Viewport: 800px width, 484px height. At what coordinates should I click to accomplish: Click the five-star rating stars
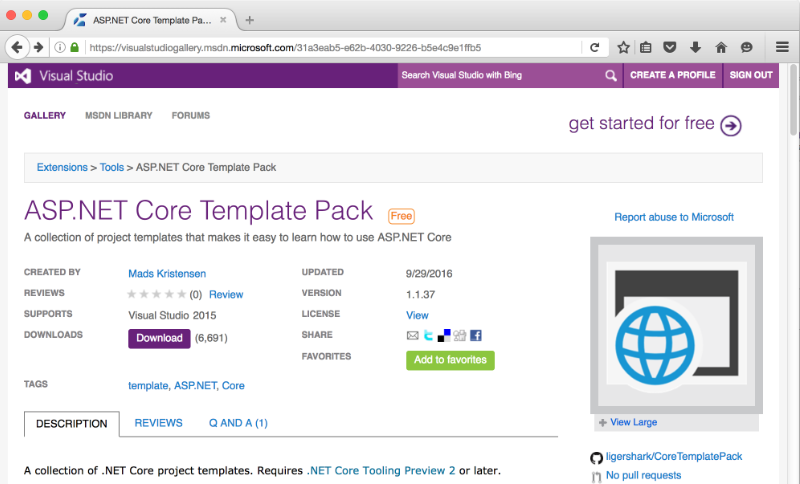pyautogui.click(x=157, y=294)
